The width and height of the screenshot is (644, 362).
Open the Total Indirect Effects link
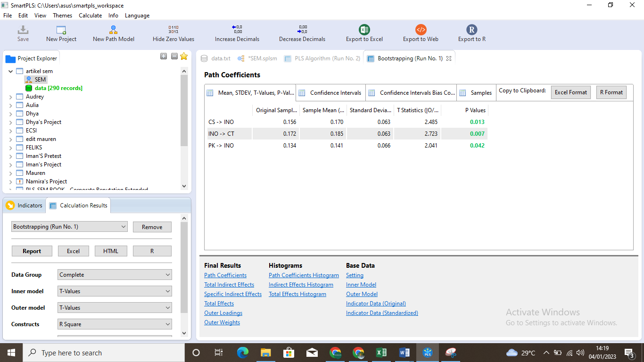point(229,285)
